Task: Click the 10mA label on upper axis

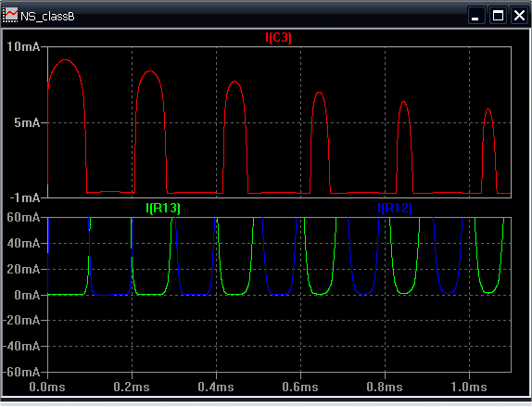Action: click(x=23, y=47)
